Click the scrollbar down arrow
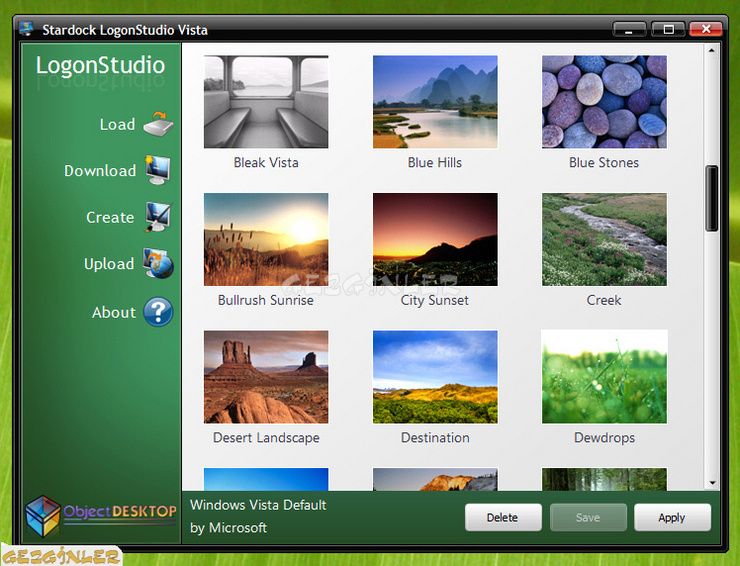This screenshot has width=740, height=566. (712, 483)
